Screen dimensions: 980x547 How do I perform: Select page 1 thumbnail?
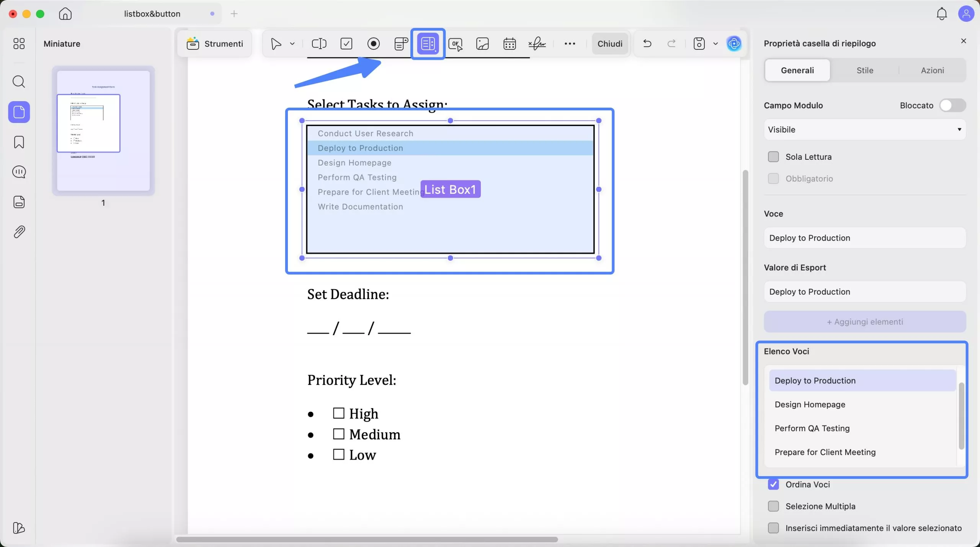103,131
